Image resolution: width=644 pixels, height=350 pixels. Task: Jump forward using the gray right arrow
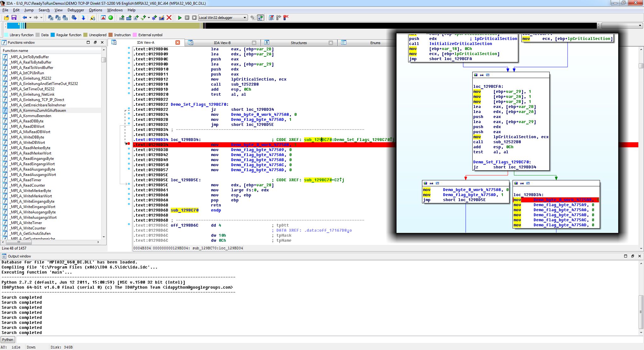click(x=36, y=18)
